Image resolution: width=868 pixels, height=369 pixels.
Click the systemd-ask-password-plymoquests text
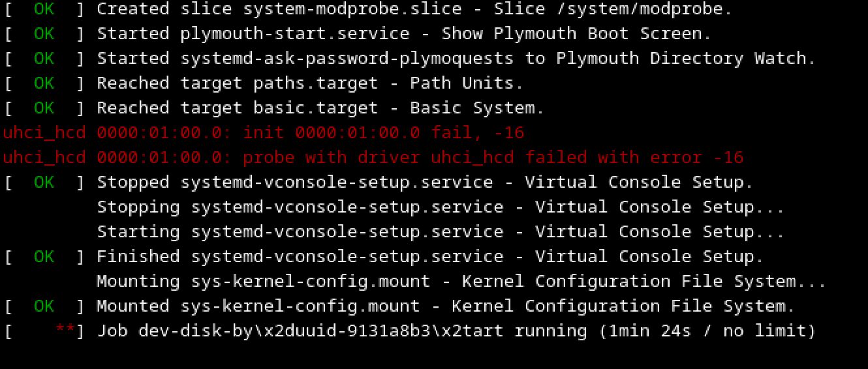click(x=347, y=59)
